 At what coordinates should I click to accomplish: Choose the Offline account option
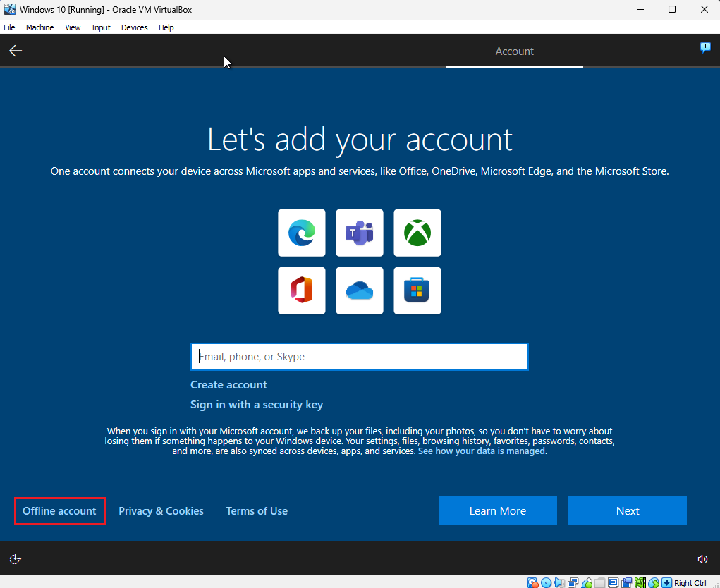point(60,511)
